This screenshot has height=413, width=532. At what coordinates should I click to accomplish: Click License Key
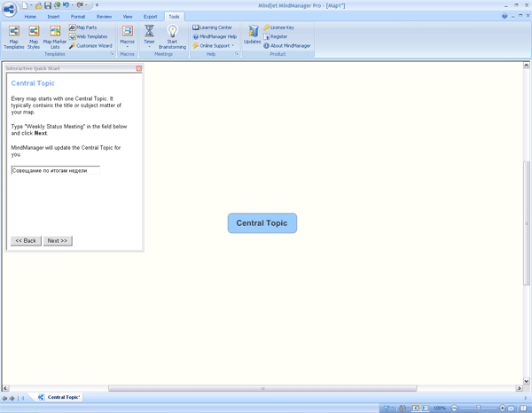[279, 27]
